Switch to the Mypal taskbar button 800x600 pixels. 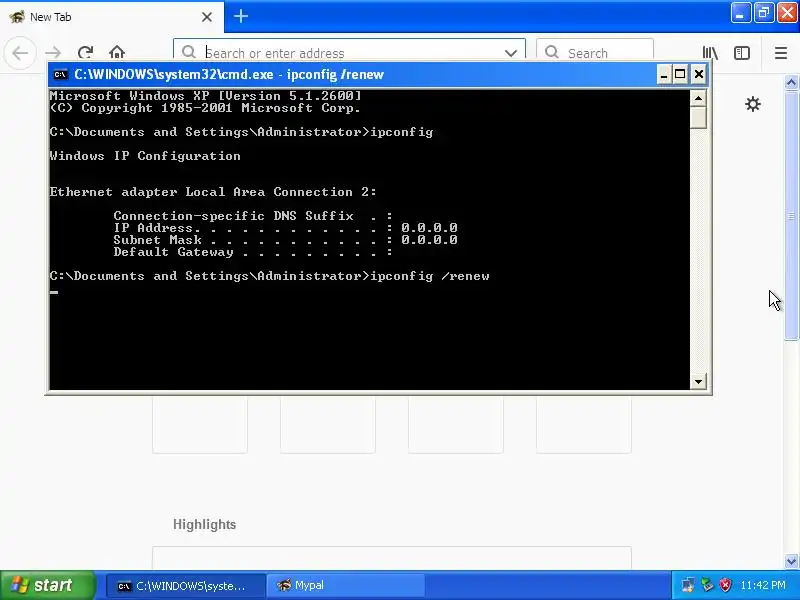point(345,586)
